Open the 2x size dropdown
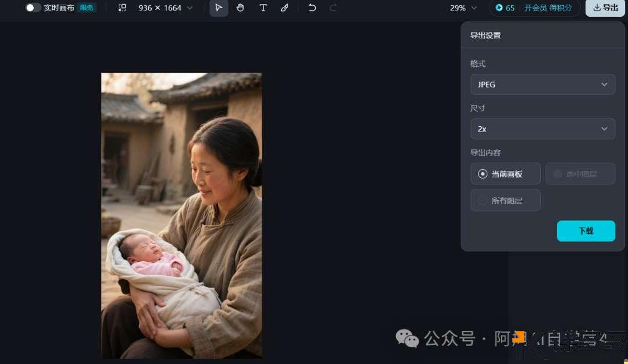 pyautogui.click(x=543, y=129)
